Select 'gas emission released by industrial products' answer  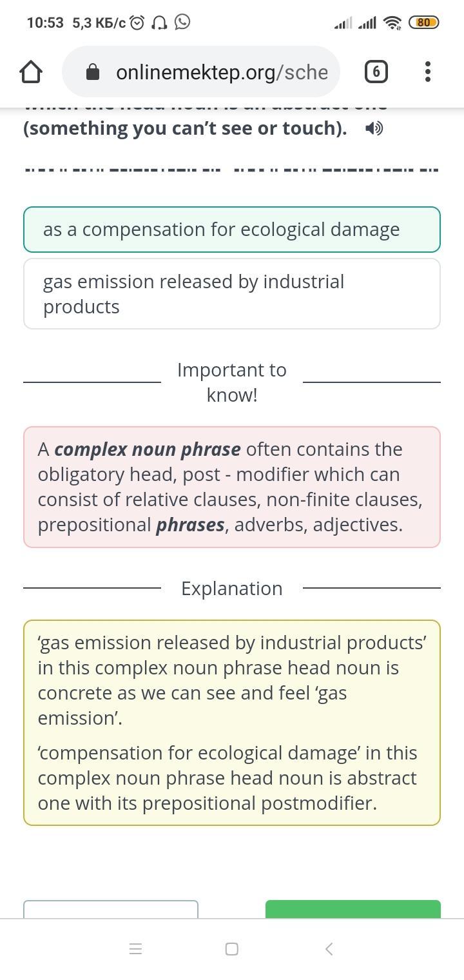[232, 294]
